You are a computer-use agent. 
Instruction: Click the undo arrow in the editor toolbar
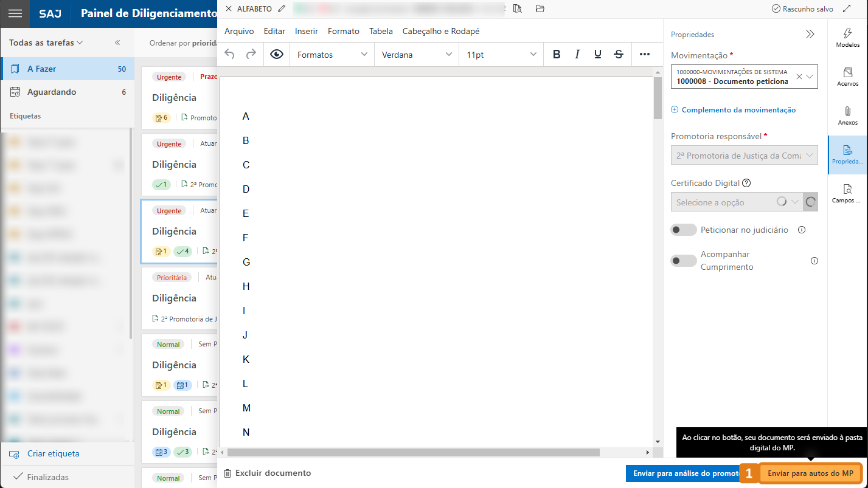pos(229,54)
